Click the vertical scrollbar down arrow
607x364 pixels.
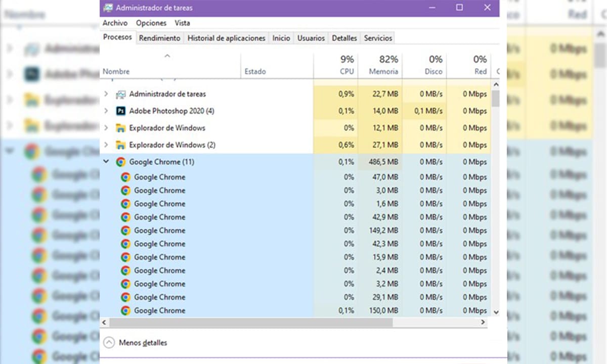pyautogui.click(x=496, y=312)
